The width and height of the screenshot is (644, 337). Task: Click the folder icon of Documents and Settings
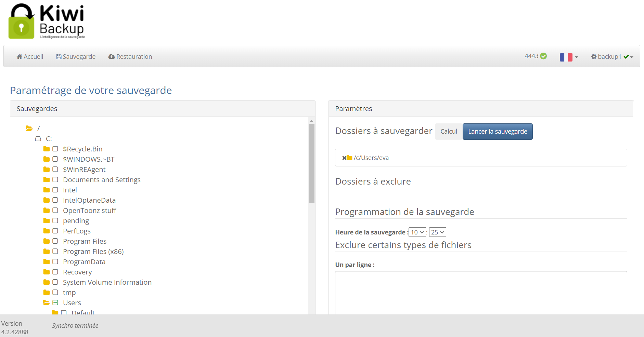47,180
